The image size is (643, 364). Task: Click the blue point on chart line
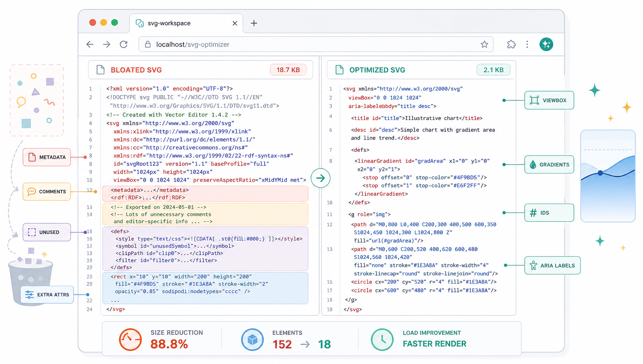click(600, 173)
